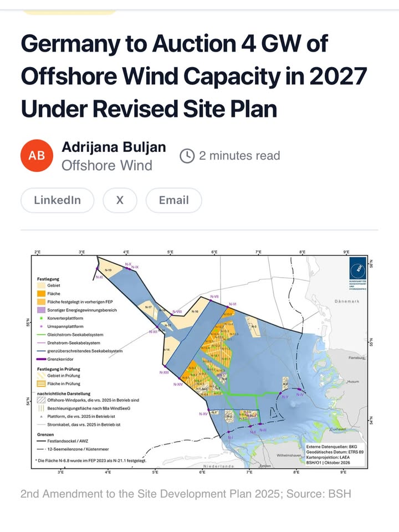Click the N-16 area on the map
This screenshot has width=399, height=532.
coord(195,311)
